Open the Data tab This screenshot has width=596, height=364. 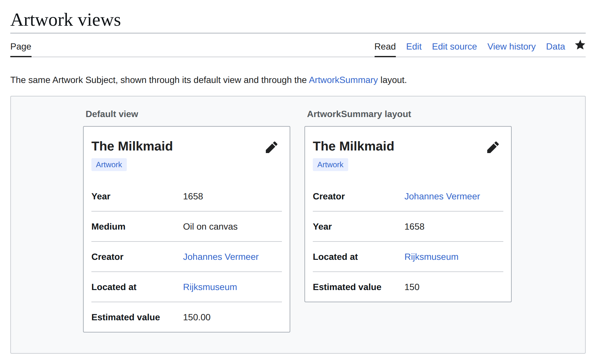(x=555, y=47)
